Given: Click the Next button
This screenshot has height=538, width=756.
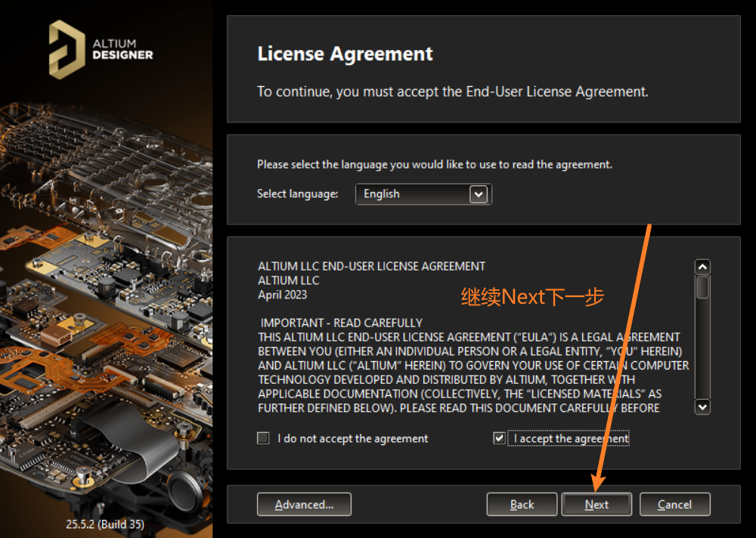Looking at the screenshot, I should click(x=596, y=504).
